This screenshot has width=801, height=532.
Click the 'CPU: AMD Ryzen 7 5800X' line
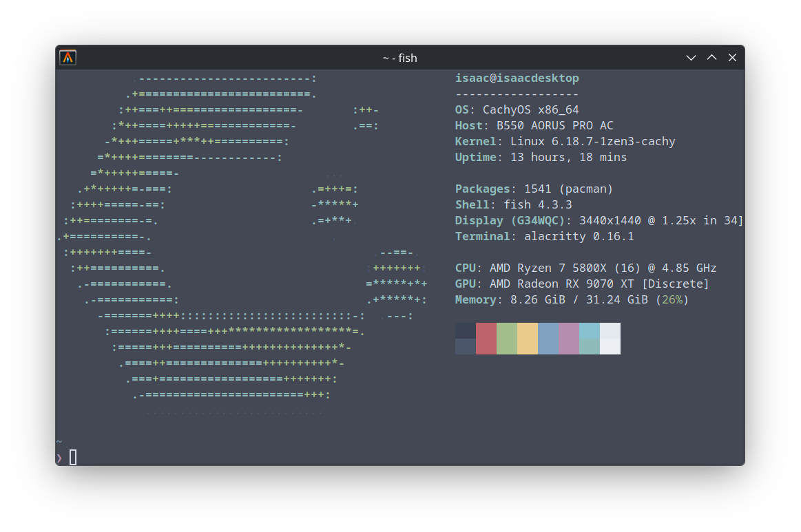pos(586,268)
